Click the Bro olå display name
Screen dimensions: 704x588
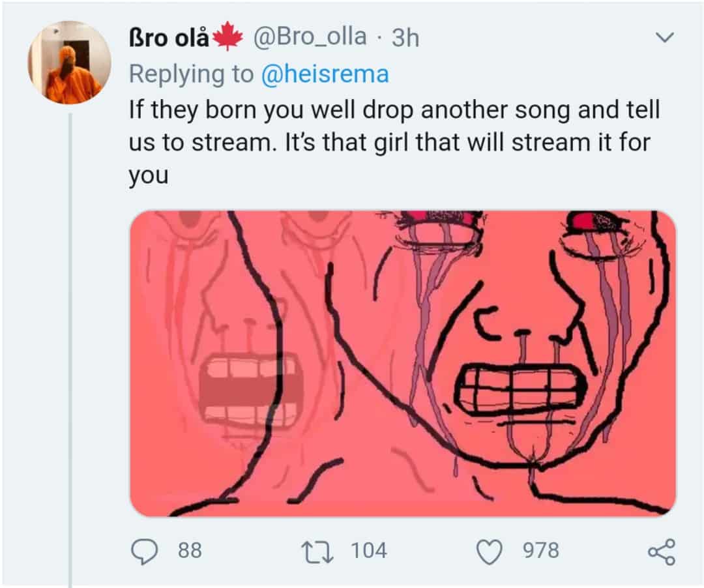tap(169, 38)
